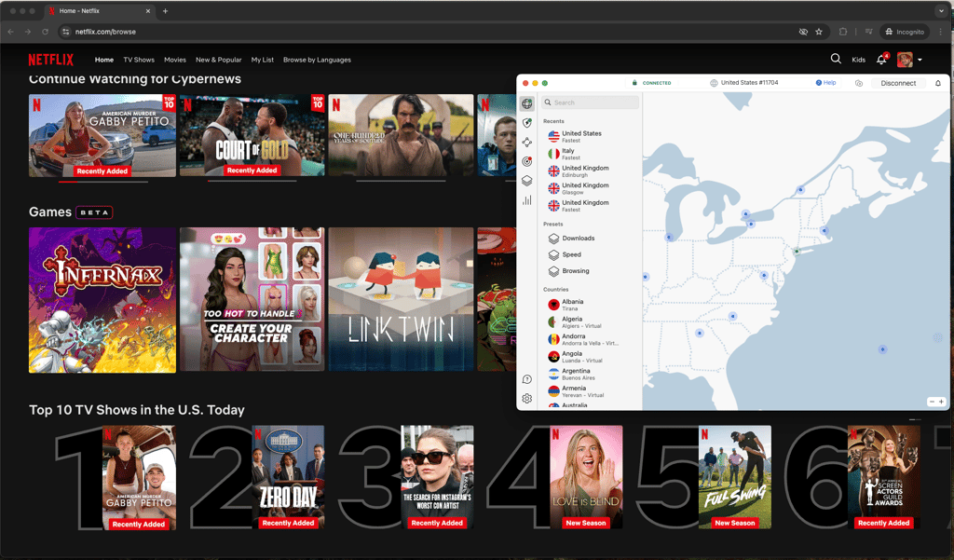This screenshot has width=954, height=560.
Task: Open New & Popular menu item
Action: (218, 60)
